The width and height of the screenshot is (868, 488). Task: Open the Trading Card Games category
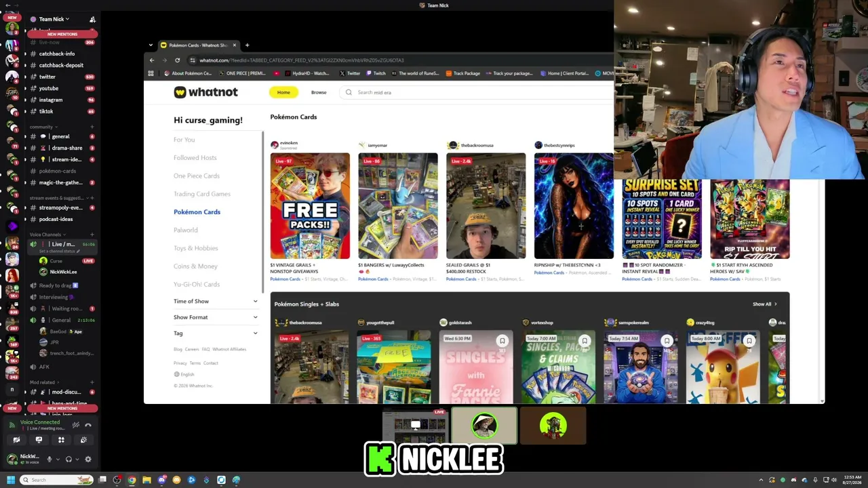pos(202,194)
